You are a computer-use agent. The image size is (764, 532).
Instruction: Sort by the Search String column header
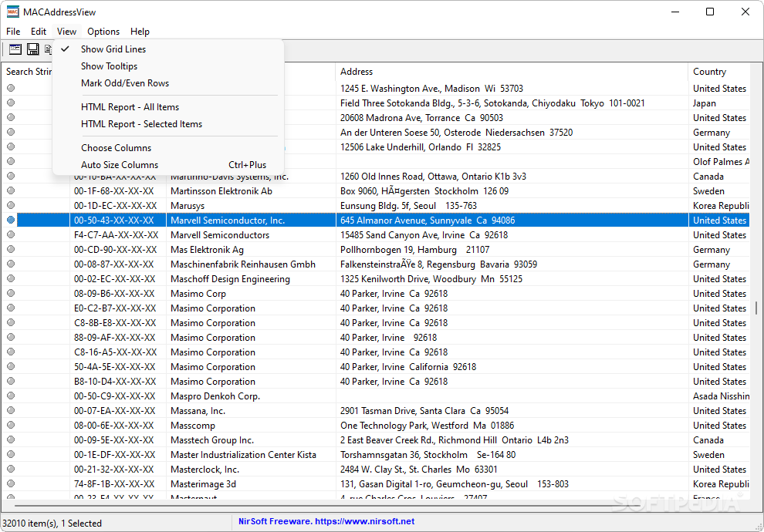tap(28, 72)
